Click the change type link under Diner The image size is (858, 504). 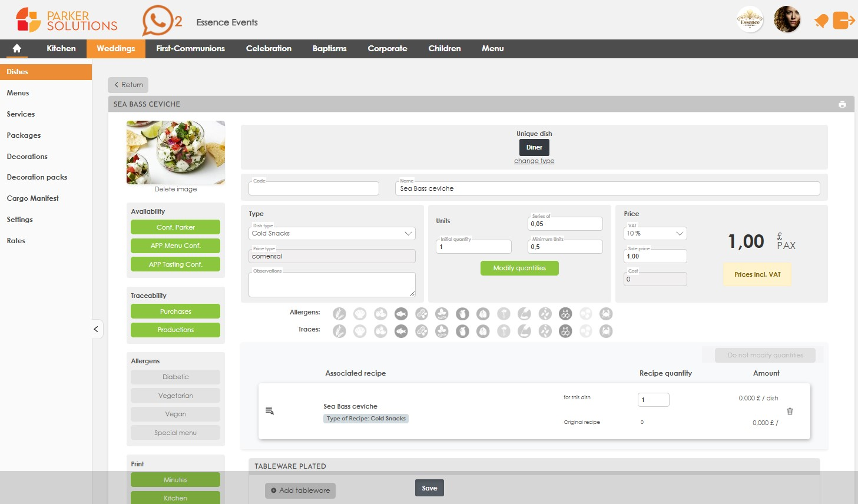[x=534, y=160]
